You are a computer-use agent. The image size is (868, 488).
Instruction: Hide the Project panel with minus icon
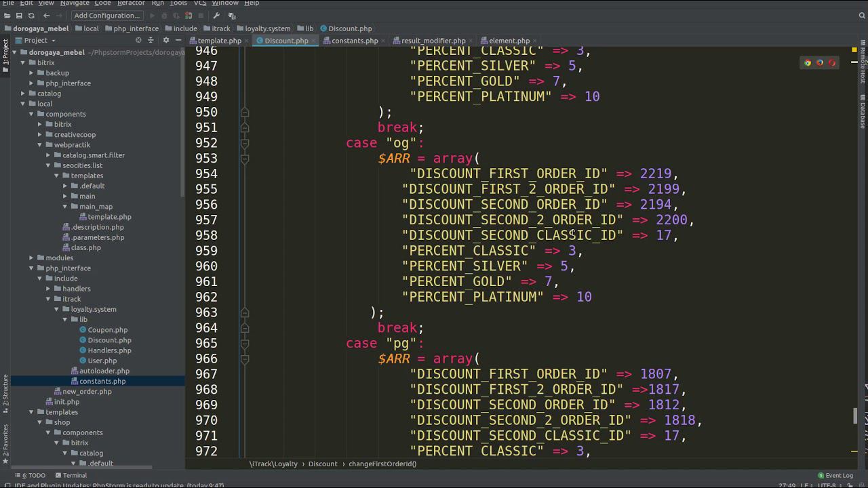(x=178, y=40)
